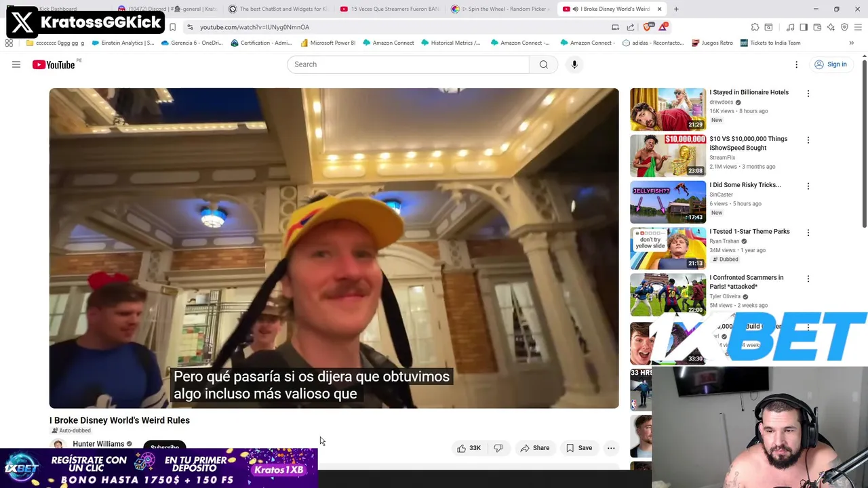The width and height of the screenshot is (868, 488).
Task: Open Einstein Analytics bookmark
Action: pyautogui.click(x=123, y=43)
